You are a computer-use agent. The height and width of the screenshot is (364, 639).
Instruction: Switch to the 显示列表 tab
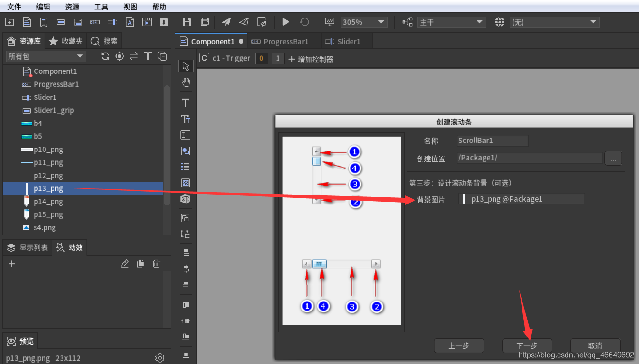point(27,248)
